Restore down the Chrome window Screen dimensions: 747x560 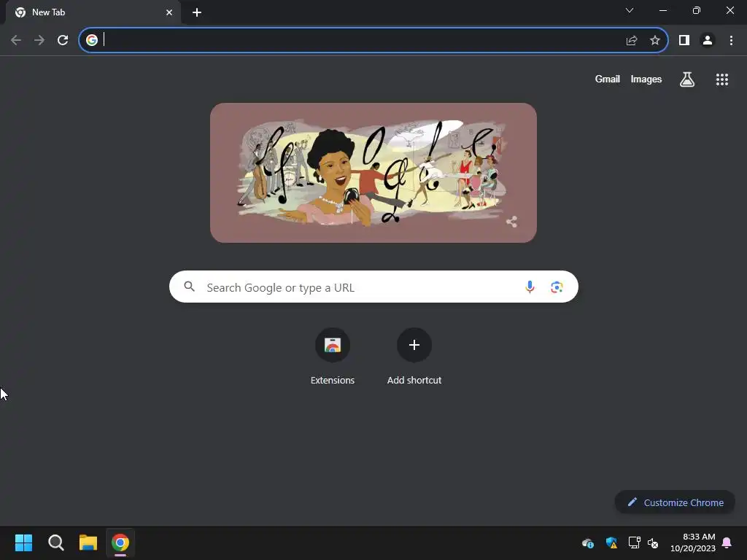pos(697,10)
